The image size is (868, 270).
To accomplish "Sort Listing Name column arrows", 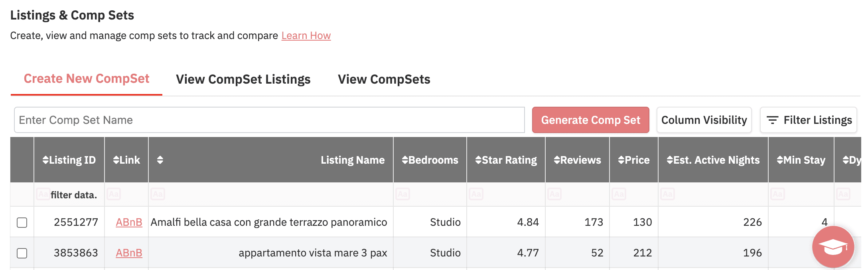I will [160, 160].
